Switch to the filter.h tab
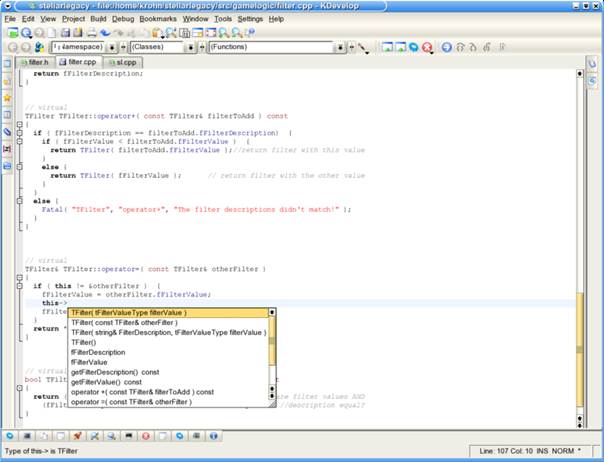Viewport: 604px width, 462px height. pos(35,62)
